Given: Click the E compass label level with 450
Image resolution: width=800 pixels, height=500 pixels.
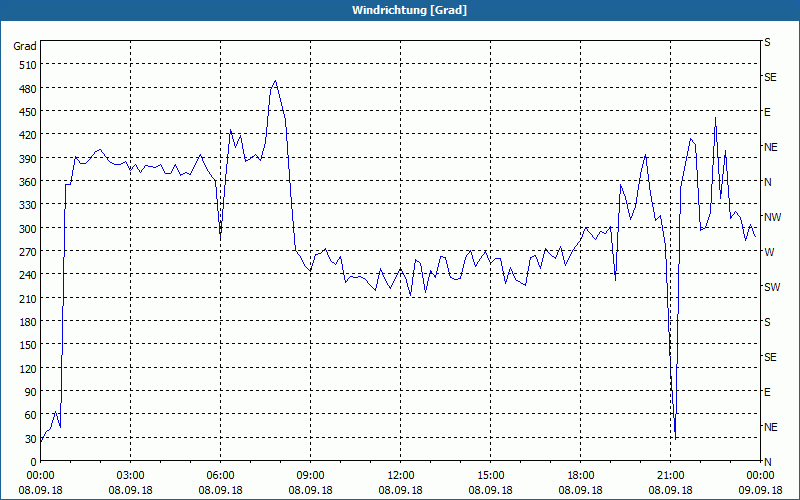Looking at the screenshot, I should click(767, 112).
